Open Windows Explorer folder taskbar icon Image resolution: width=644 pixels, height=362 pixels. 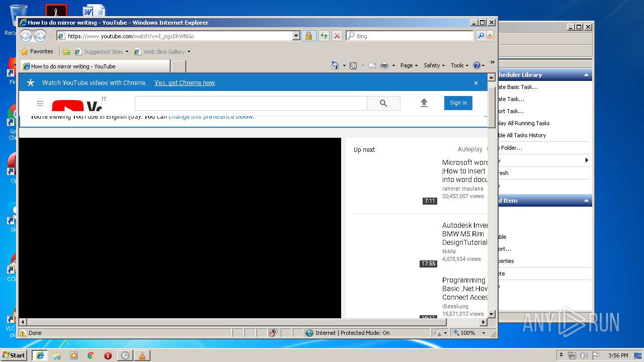[x=57, y=355]
